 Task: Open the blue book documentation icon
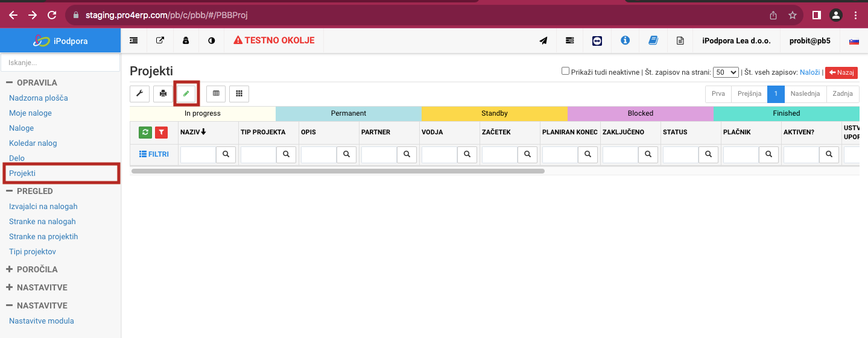coord(653,40)
